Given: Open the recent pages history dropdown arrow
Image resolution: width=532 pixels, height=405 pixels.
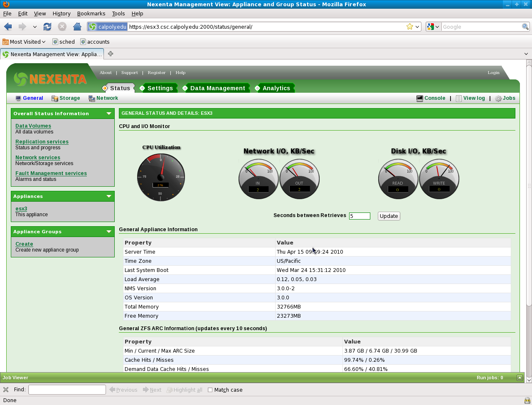Looking at the screenshot, I should pos(35,27).
